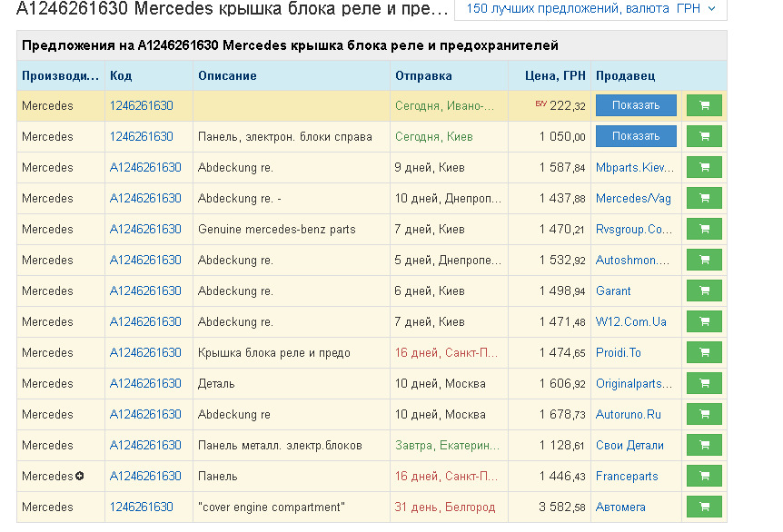Select the "5 дней, Днепропе..." shipping cell
Image resolution: width=783 pixels, height=532 pixels.
pos(448,261)
